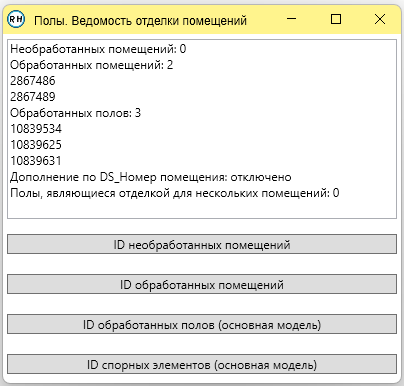
Task: Click 'Дополнение по DS_Номер помещения: отключено' line
Action: [x=151, y=177]
